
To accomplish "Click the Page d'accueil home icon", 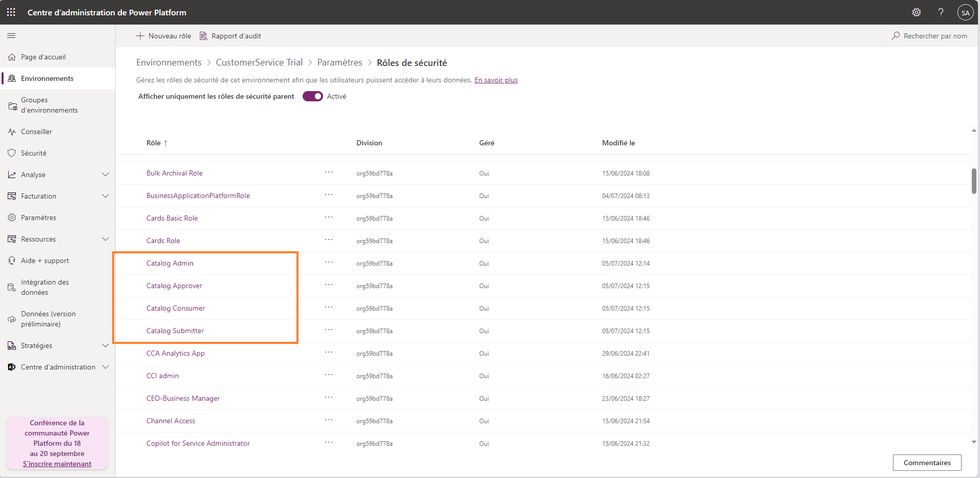I will pos(12,57).
